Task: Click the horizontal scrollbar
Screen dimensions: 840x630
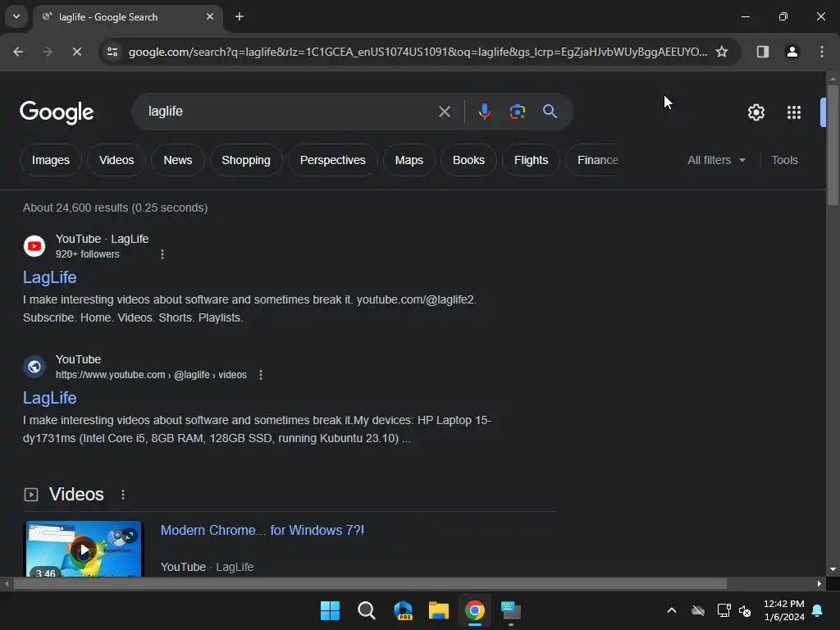Action: (370, 584)
